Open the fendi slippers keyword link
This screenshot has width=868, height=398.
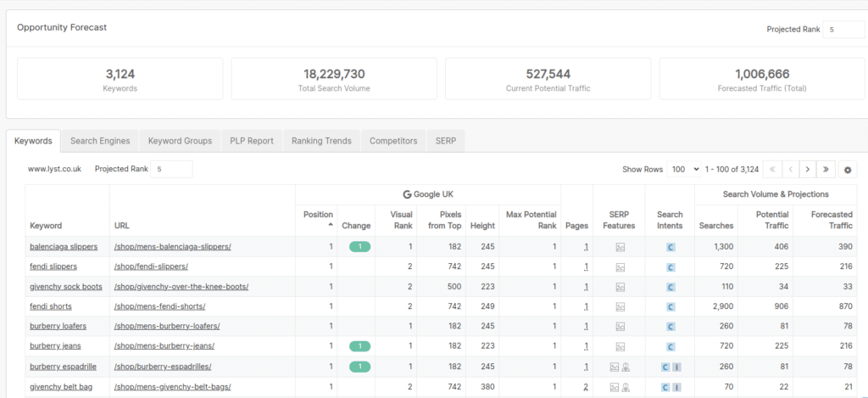click(x=53, y=266)
